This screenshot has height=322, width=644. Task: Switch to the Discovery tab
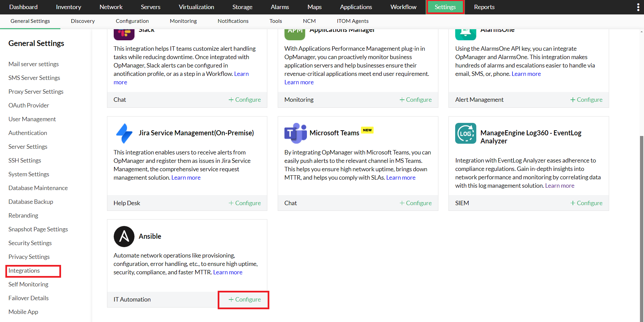[x=83, y=21]
